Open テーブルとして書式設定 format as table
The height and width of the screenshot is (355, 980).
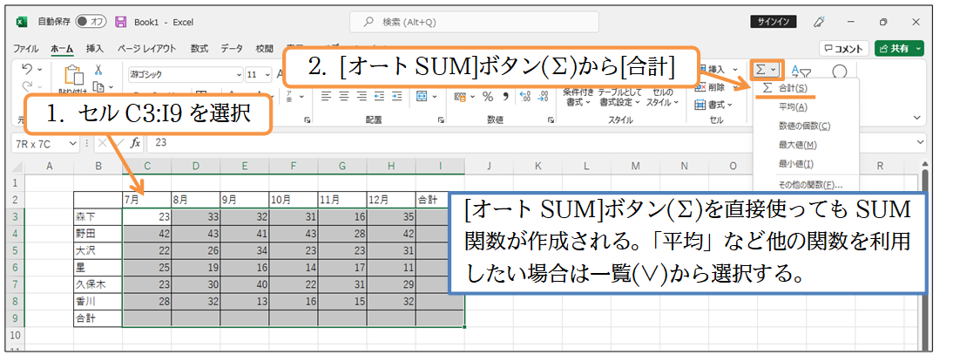click(618, 97)
